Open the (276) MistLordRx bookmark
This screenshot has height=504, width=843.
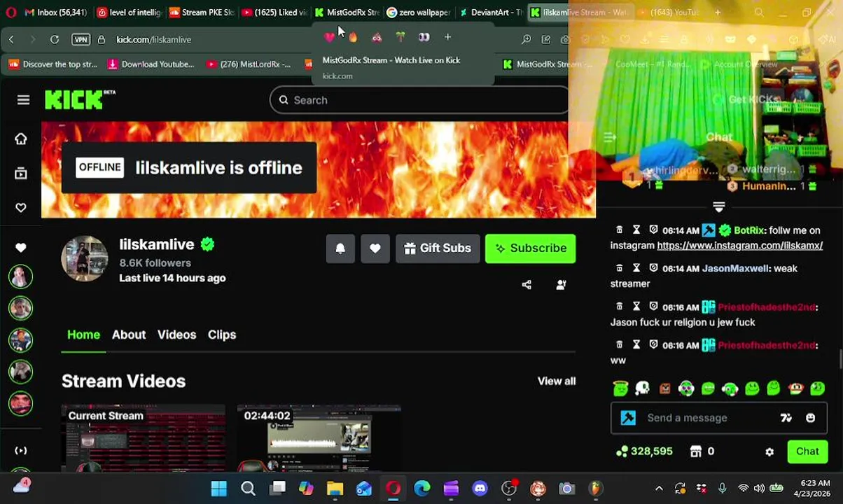(249, 64)
